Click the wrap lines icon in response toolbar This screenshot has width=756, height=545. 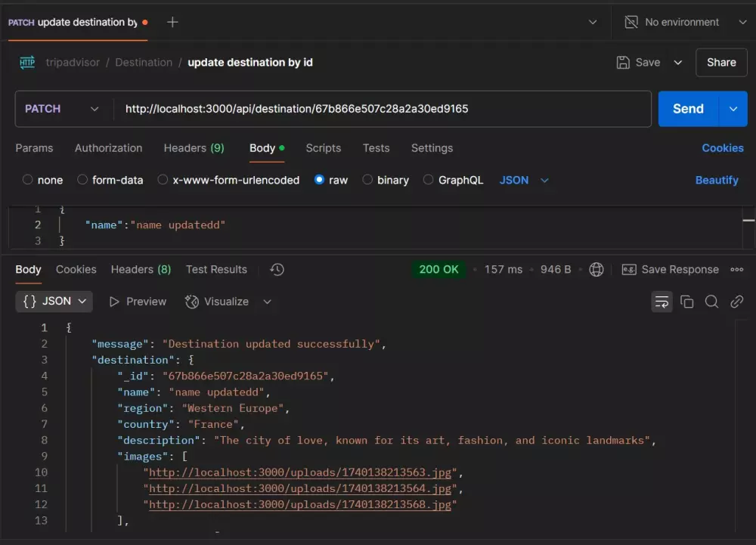coord(661,302)
